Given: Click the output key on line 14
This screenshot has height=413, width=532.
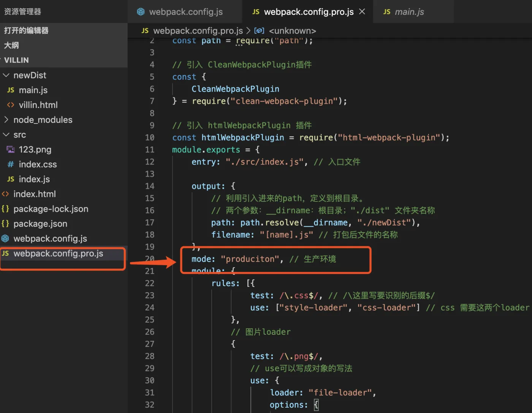Looking at the screenshot, I should tap(206, 186).
